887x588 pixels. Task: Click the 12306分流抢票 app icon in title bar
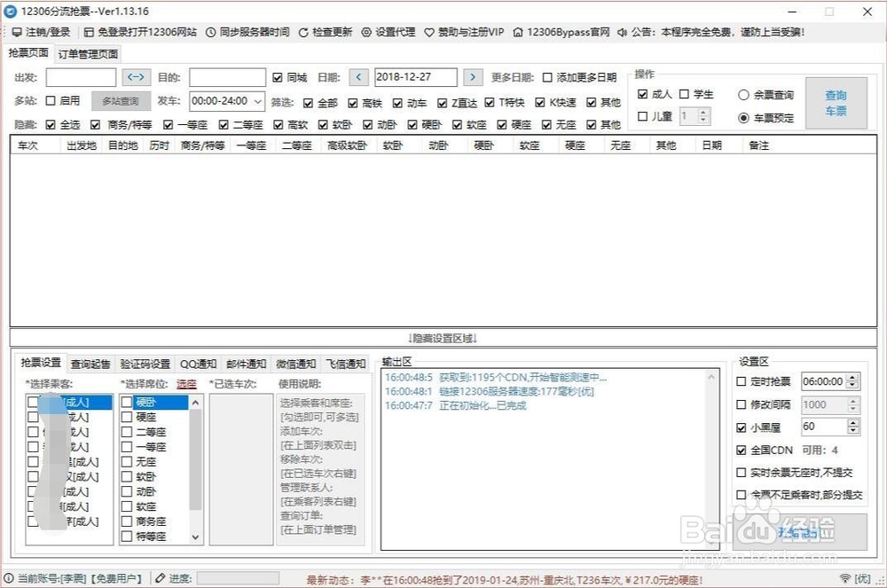pos(10,12)
